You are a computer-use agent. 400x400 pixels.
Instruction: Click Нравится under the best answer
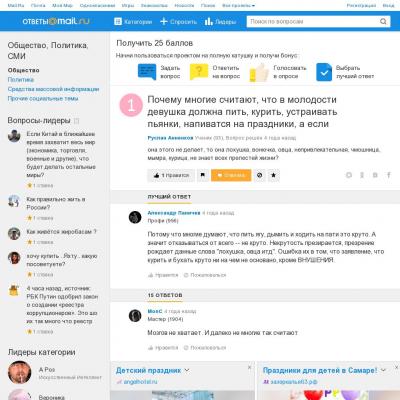coord(163,275)
